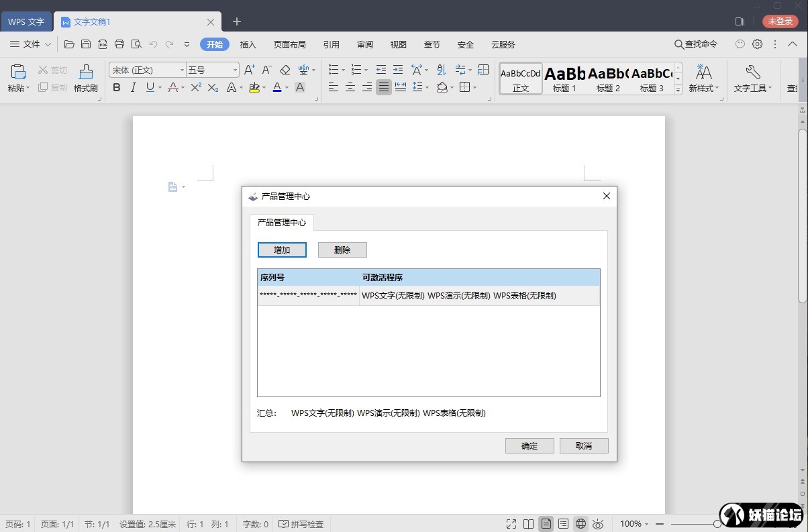
Task: Select the serial number row in list
Action: (429, 296)
